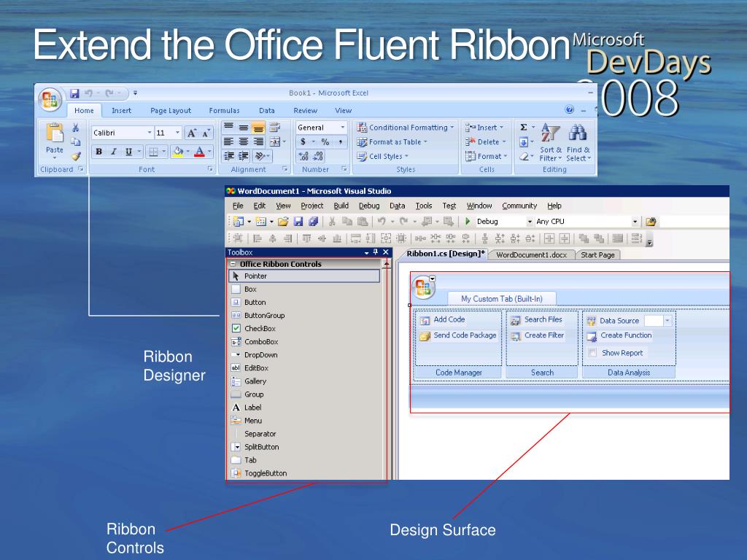Open the Tools menu in Visual Studio
The width and height of the screenshot is (747, 560).
pos(424,206)
